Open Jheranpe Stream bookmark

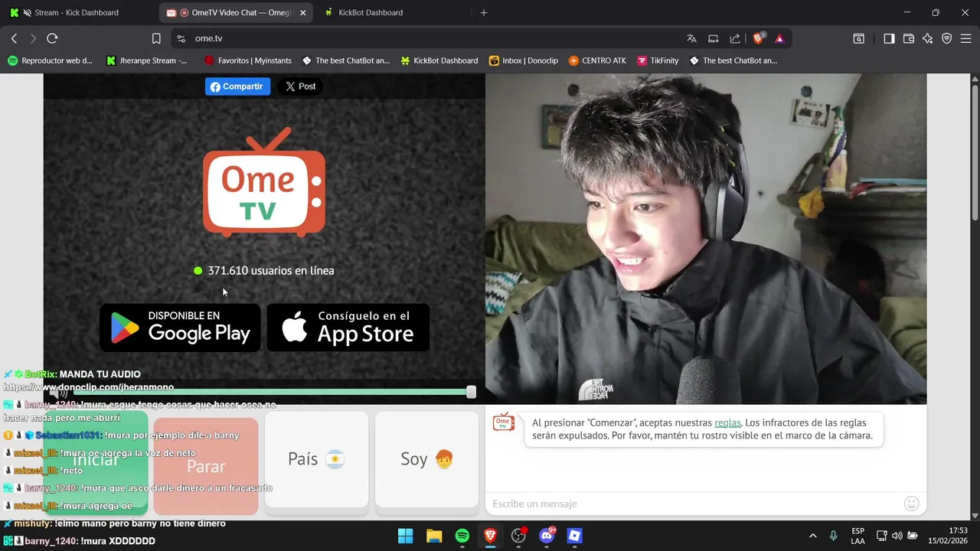(146, 60)
